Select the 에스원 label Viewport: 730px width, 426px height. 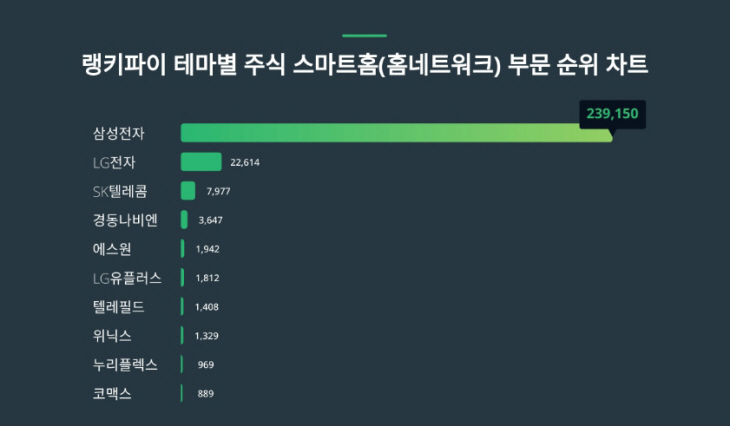point(112,249)
